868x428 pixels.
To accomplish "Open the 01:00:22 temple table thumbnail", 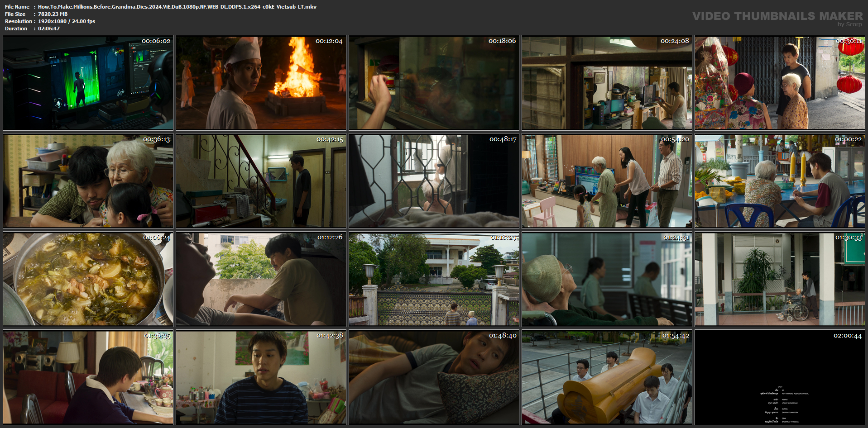I will [x=780, y=181].
